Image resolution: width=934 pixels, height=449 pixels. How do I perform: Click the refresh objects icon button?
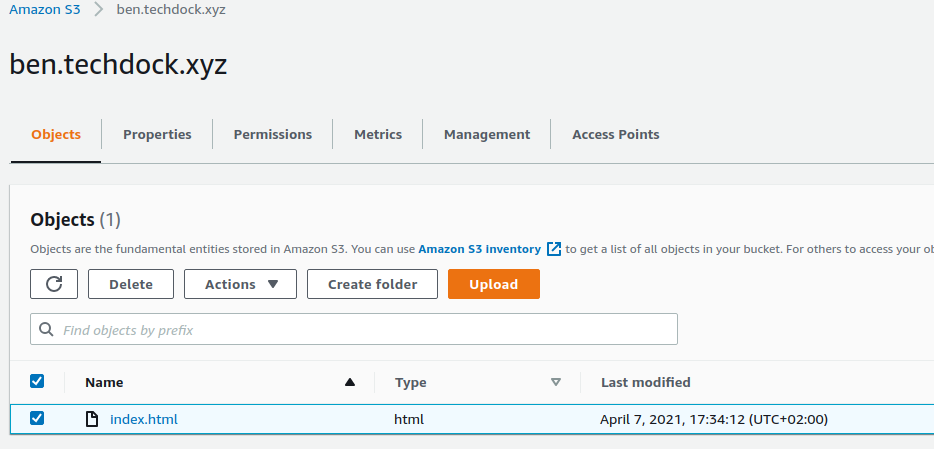[x=54, y=284]
